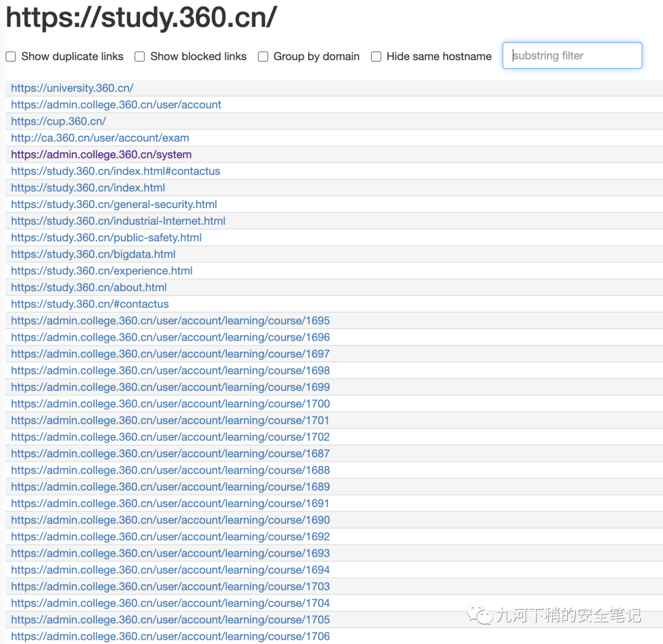Go to the course/1706 link
The image size is (663, 644).
point(171,637)
